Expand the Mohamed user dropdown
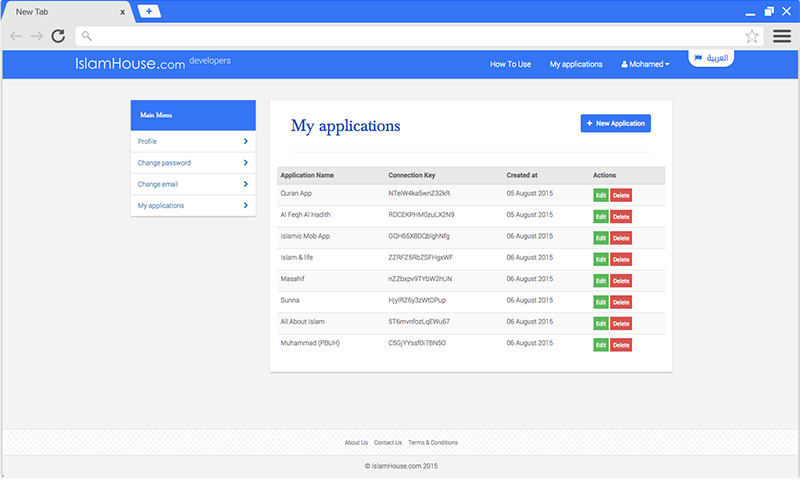Viewport: 800px width, 480px height. click(x=645, y=64)
